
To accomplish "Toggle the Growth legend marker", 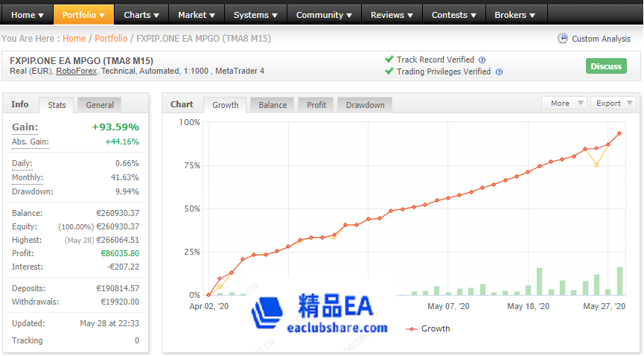I will click(x=411, y=329).
